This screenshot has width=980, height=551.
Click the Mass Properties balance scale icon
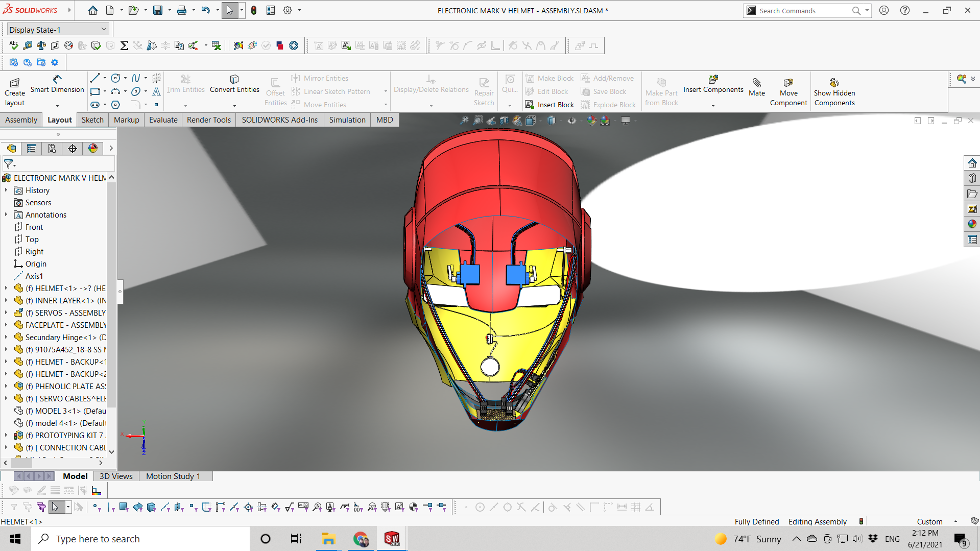point(41,46)
